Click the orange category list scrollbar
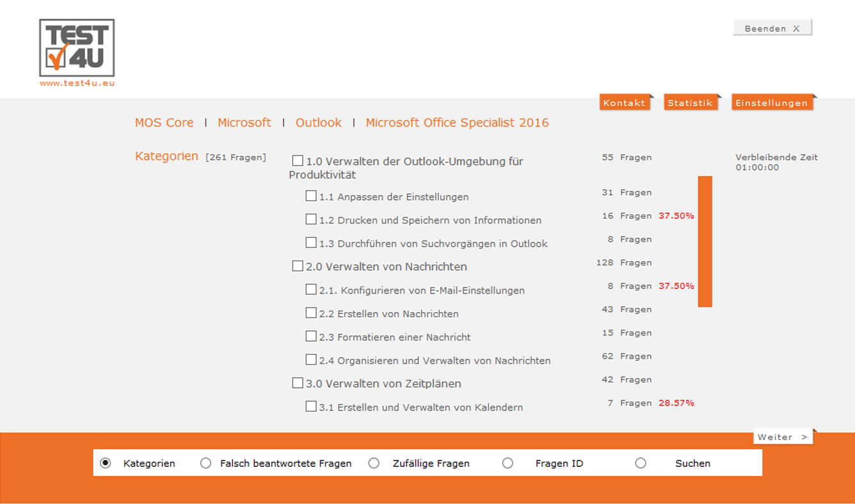 pyautogui.click(x=705, y=242)
